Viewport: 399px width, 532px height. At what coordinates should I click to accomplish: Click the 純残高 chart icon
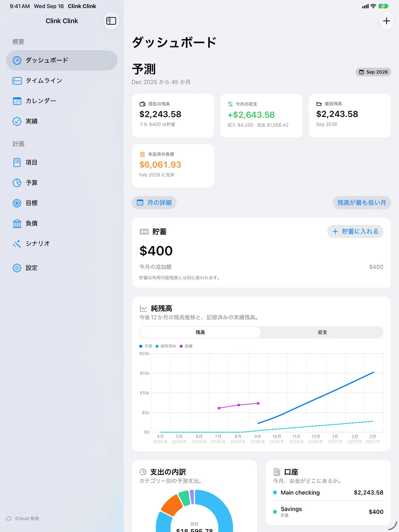coord(143,309)
